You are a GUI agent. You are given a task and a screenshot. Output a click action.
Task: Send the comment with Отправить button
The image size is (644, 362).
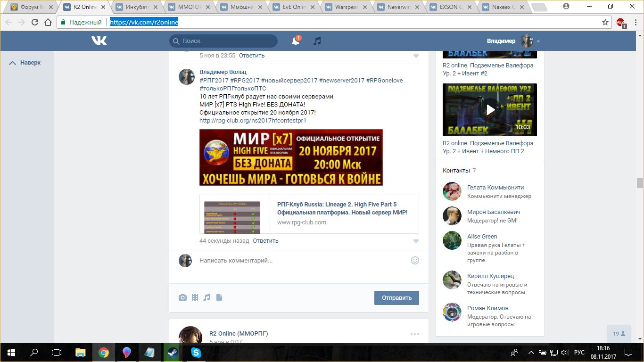396,298
